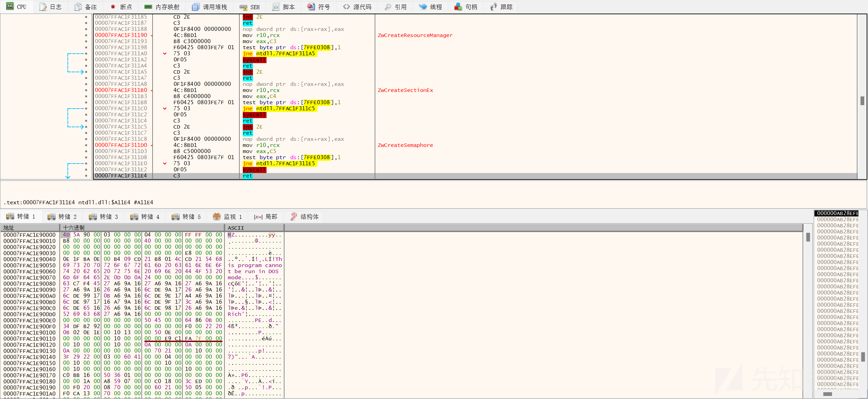
Task: Click jump arrow marker at 00007FFAC1F311C0
Action: 165,109
